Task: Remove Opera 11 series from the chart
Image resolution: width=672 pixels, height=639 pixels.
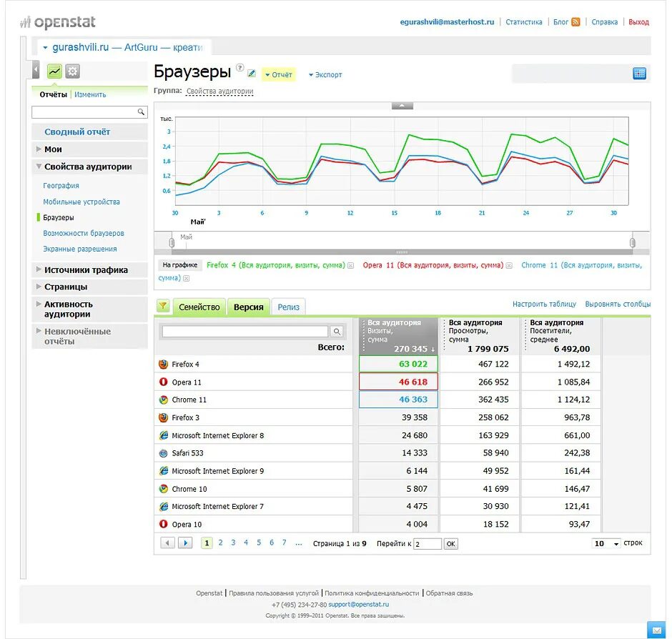Action: 509,266
